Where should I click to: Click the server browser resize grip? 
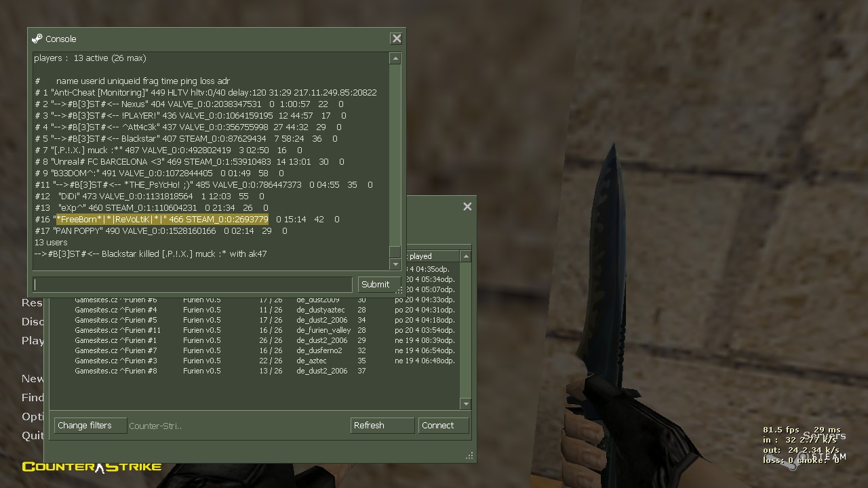[x=469, y=456]
